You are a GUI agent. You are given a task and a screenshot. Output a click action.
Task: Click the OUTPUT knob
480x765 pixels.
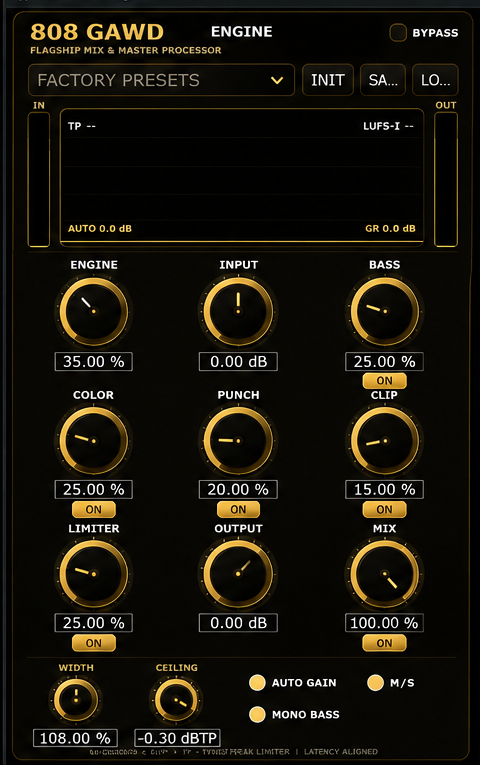point(238,574)
